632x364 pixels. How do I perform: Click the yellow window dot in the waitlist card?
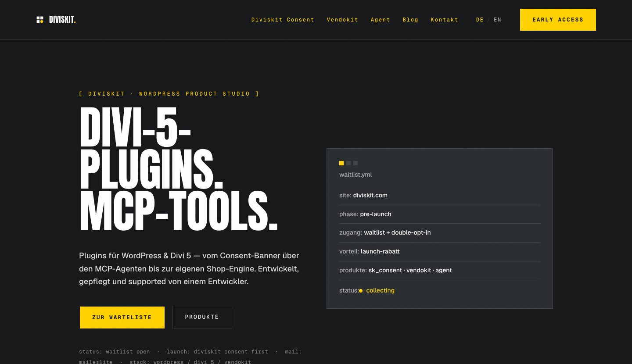point(341,163)
